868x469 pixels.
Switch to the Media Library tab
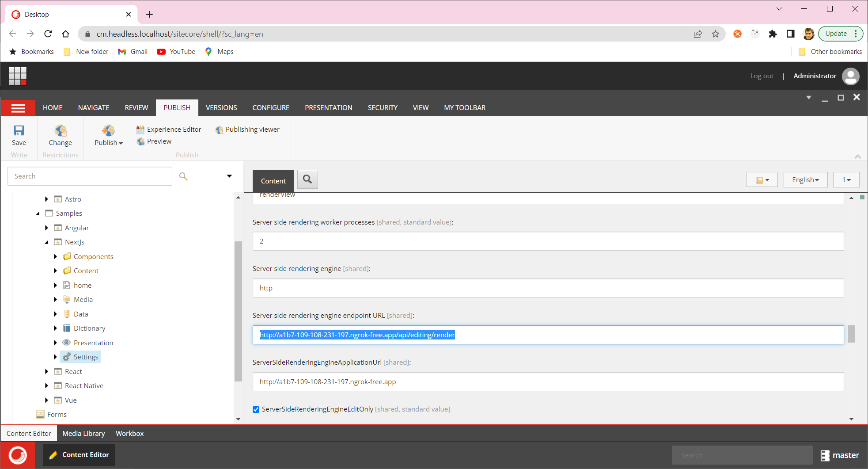pos(83,433)
